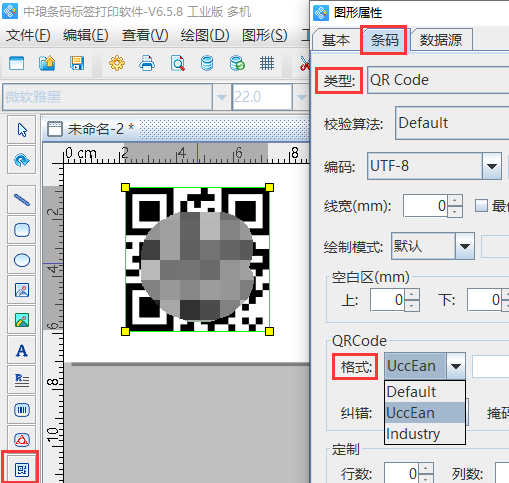Image resolution: width=509 pixels, height=483 pixels.
Task: Click the 线宽(mm) value field
Action: pos(426,206)
